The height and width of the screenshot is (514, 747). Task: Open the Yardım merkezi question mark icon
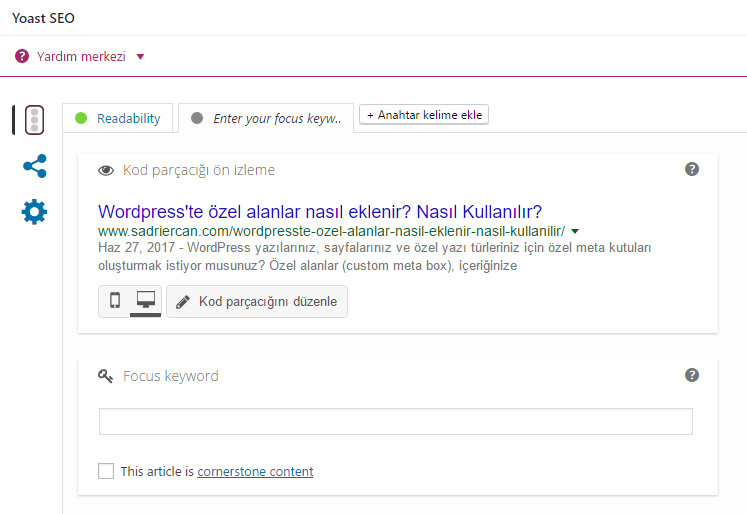click(22, 56)
